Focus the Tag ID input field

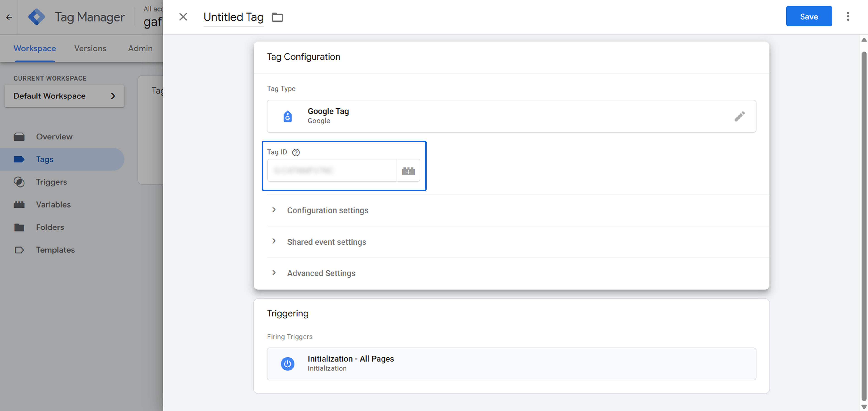[x=332, y=171]
